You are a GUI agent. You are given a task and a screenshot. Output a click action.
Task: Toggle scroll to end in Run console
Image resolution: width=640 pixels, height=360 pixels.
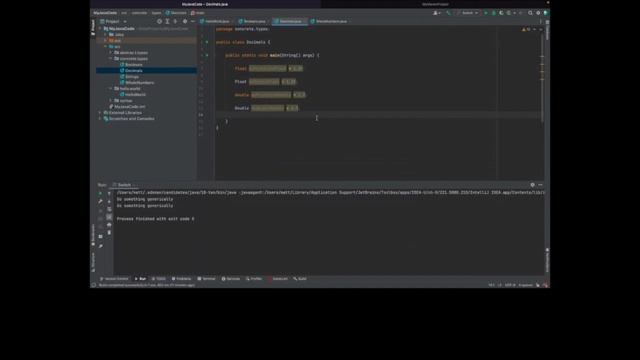(x=109, y=217)
